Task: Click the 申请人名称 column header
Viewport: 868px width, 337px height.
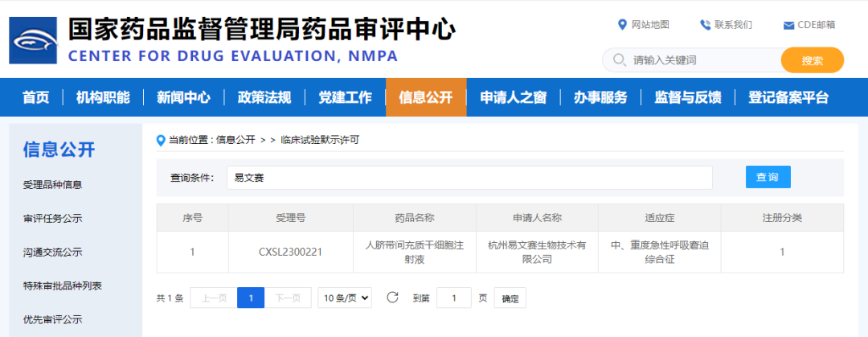Action: [x=537, y=217]
